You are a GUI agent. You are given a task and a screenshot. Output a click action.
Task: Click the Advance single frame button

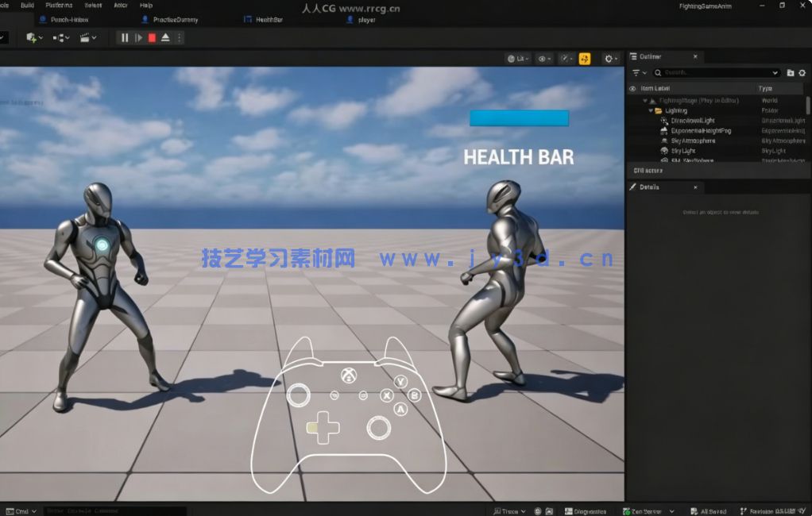(x=138, y=37)
